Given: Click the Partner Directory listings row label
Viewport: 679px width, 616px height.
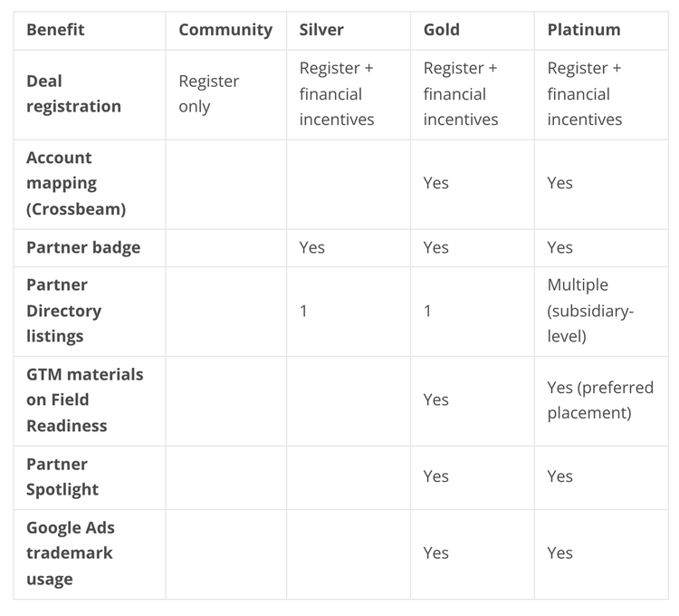Looking at the screenshot, I should point(63,311).
